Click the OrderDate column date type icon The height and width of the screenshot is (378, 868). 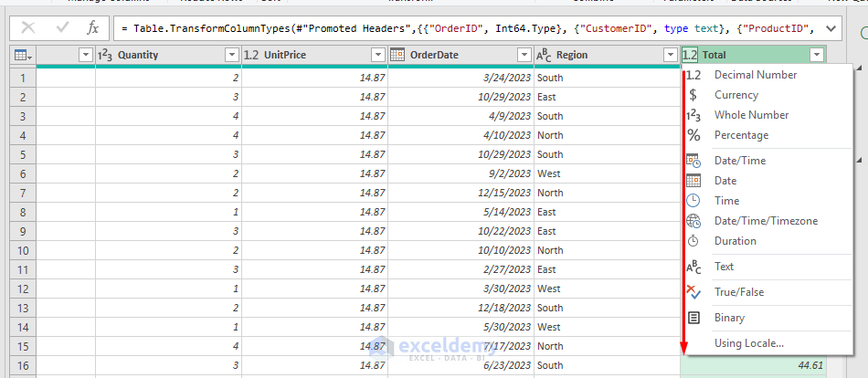click(397, 54)
